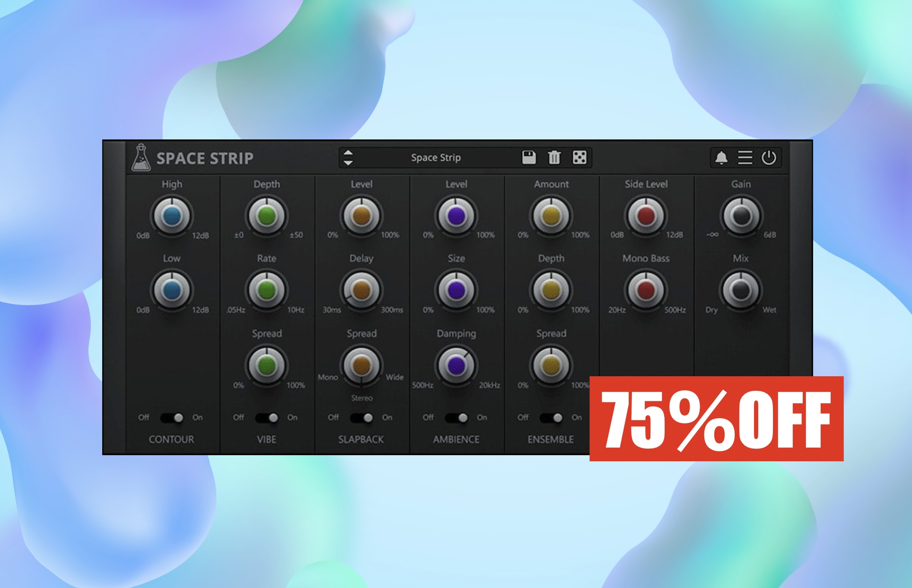912x588 pixels.
Task: Click the delete preset trash icon
Action: [554, 157]
